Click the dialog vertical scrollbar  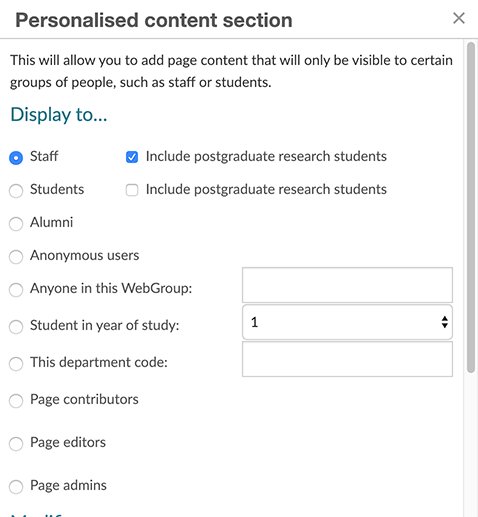point(471,207)
